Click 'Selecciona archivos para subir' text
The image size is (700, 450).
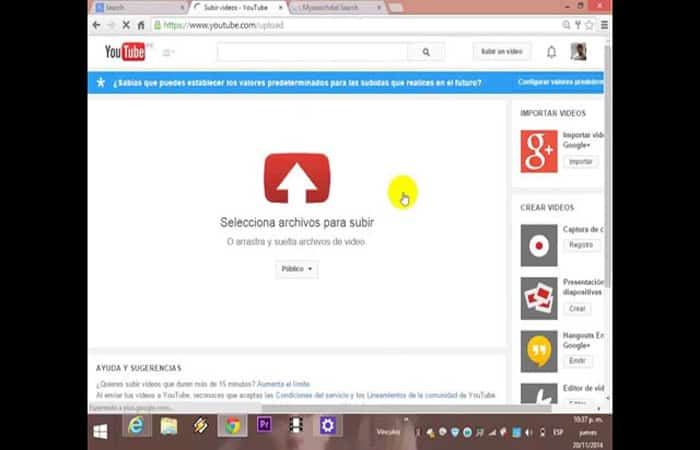(x=297, y=222)
